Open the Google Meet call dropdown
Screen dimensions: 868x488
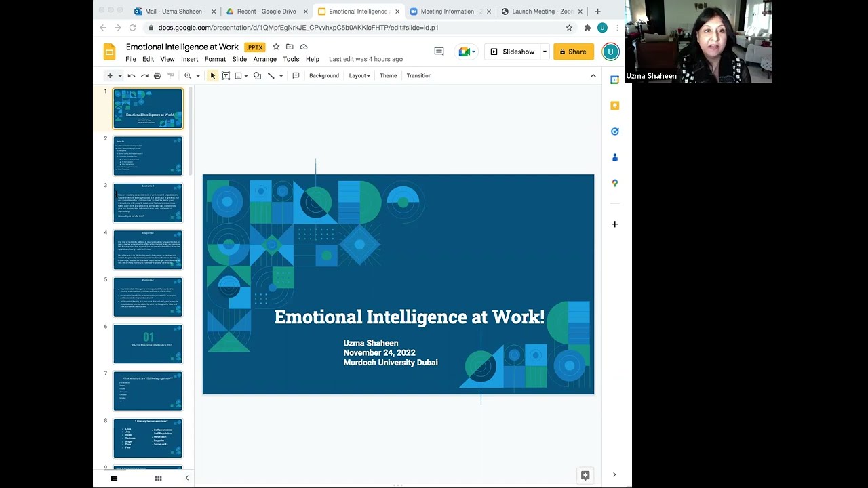[467, 52]
